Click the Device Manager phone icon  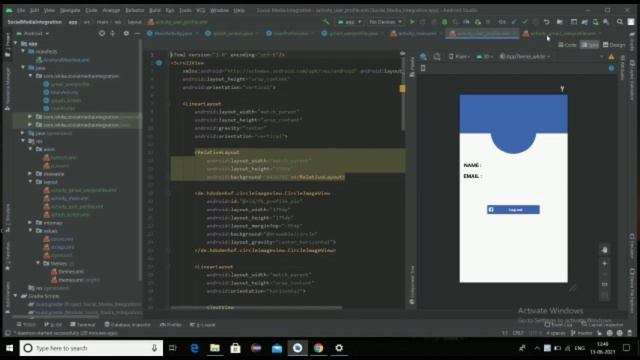click(596, 22)
